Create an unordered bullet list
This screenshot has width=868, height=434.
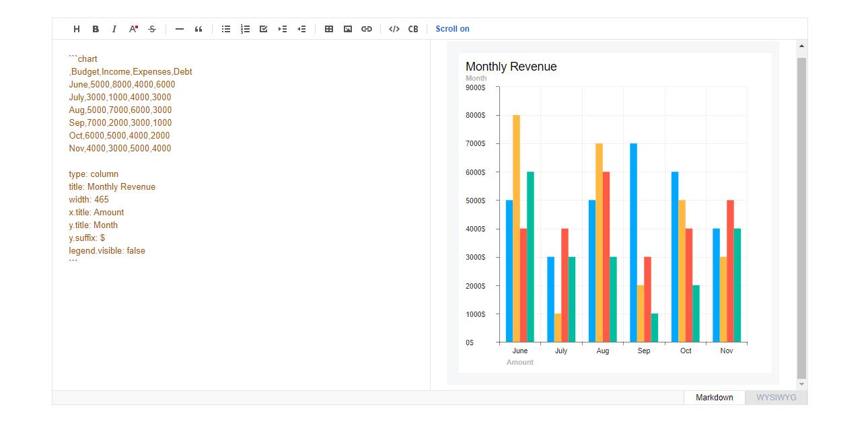click(x=226, y=29)
